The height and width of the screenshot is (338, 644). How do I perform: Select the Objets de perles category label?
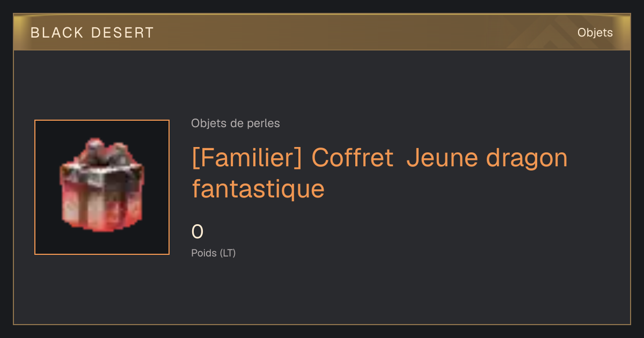(x=236, y=123)
